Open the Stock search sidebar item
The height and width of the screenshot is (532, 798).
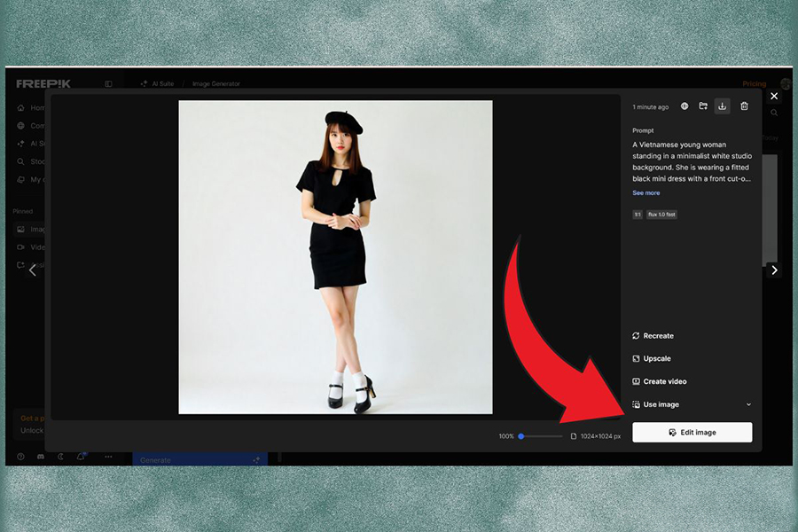tap(30, 161)
